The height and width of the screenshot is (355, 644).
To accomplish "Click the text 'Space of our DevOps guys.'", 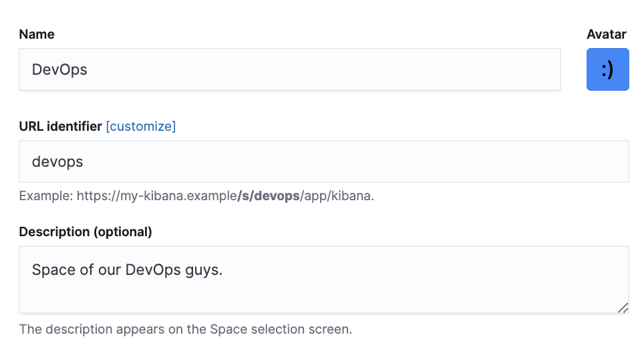I will click(127, 270).
